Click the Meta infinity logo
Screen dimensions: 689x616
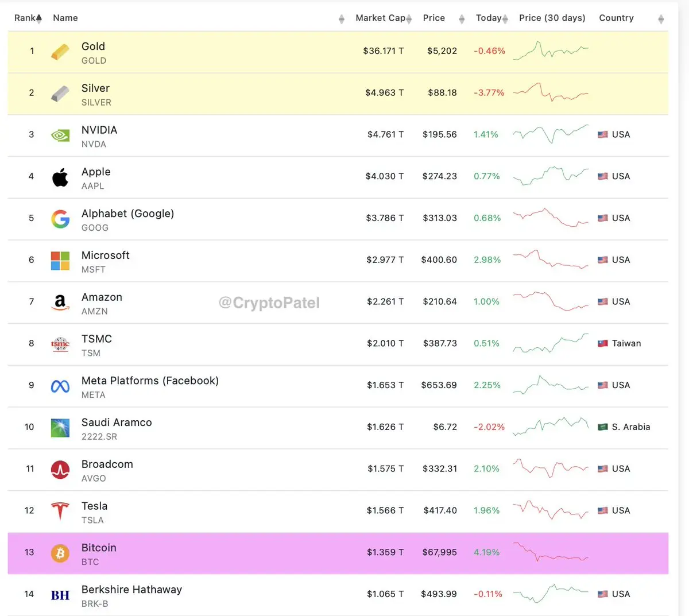click(x=60, y=386)
